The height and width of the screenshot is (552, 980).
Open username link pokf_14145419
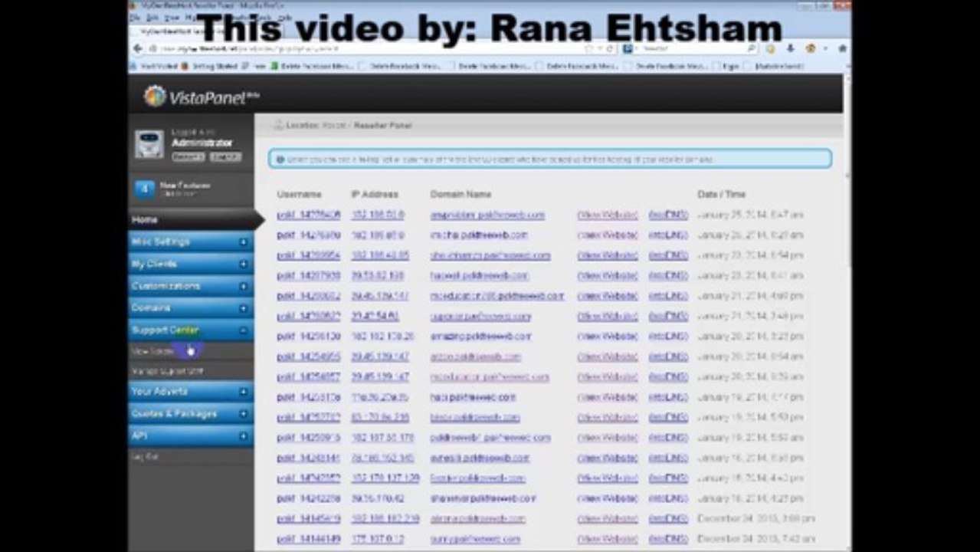308,519
